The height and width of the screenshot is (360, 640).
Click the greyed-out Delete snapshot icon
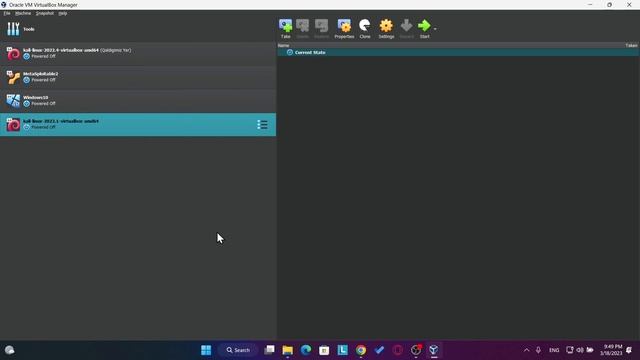click(302, 29)
